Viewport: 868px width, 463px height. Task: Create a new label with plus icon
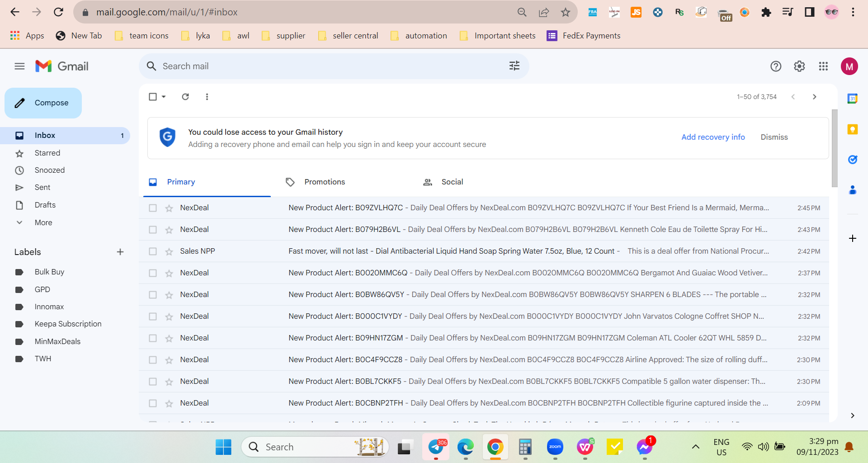[120, 252]
